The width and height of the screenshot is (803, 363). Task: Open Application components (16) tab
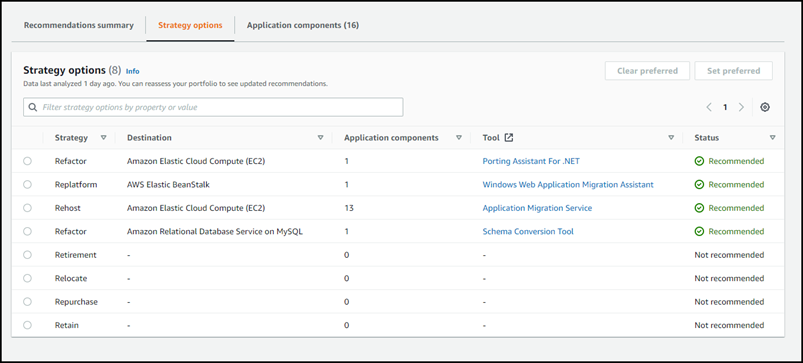(303, 25)
